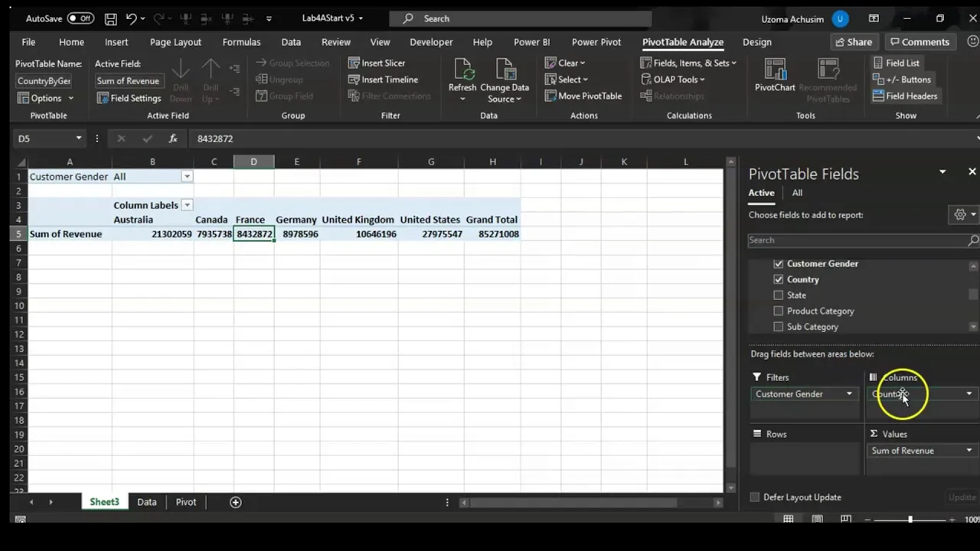980x551 pixels.
Task: Click the PivotTable Fields search box
Action: (863, 240)
